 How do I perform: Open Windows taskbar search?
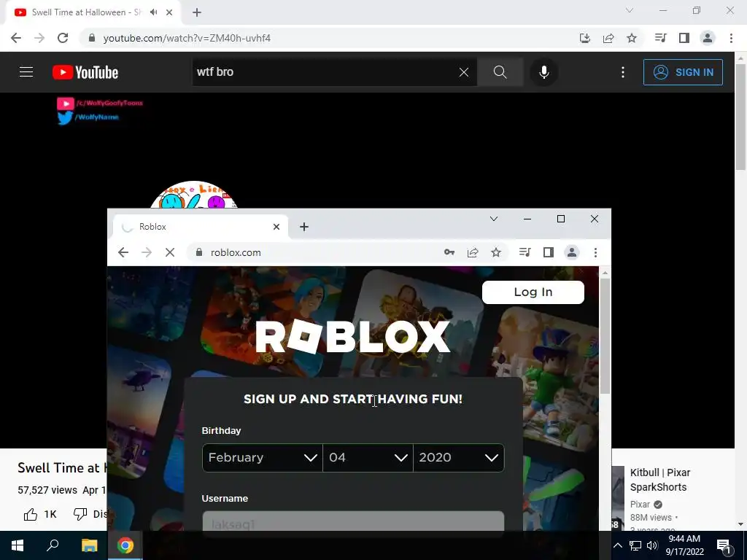pyautogui.click(x=53, y=545)
